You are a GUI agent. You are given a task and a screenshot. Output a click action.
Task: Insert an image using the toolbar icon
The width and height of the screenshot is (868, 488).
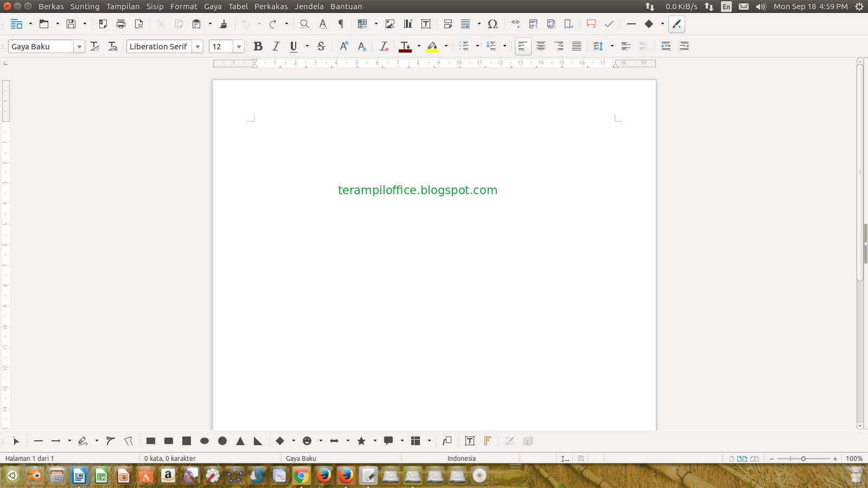pyautogui.click(x=390, y=24)
